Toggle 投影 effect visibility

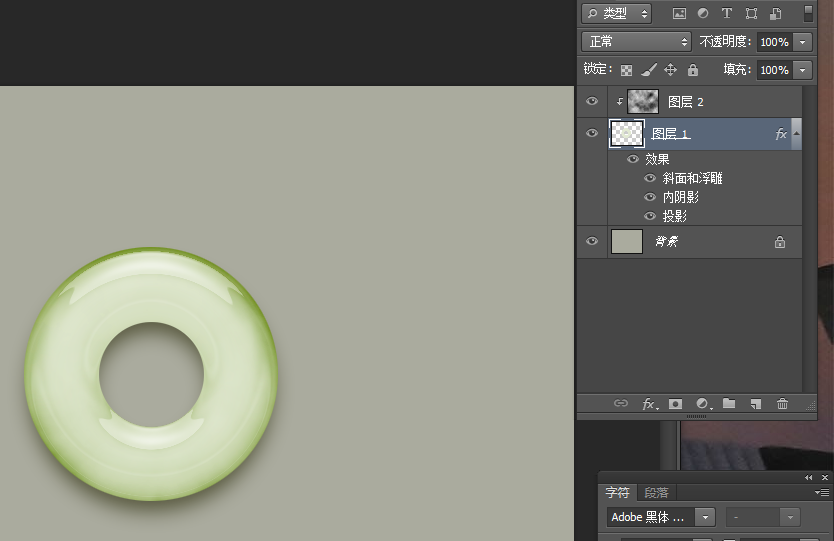649,216
